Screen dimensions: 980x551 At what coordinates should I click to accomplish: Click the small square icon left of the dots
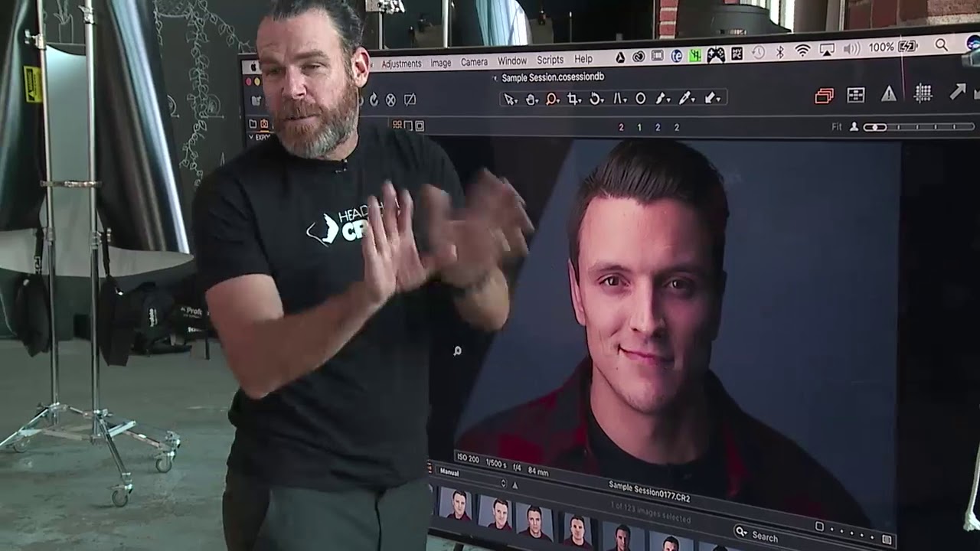tap(819, 527)
